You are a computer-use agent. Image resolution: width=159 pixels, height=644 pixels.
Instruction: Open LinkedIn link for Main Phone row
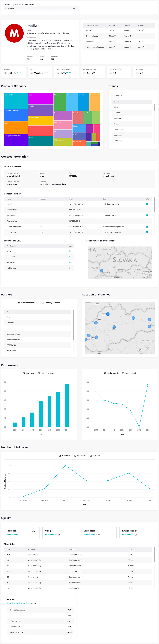(147, 204)
